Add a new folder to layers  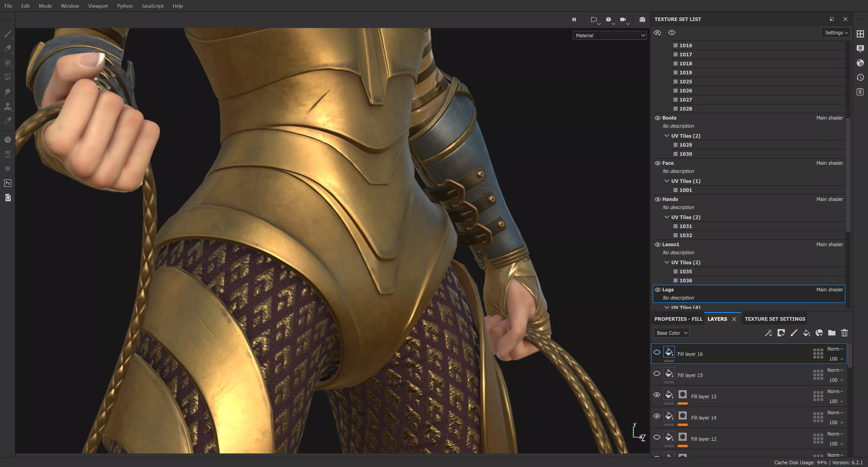pos(832,333)
